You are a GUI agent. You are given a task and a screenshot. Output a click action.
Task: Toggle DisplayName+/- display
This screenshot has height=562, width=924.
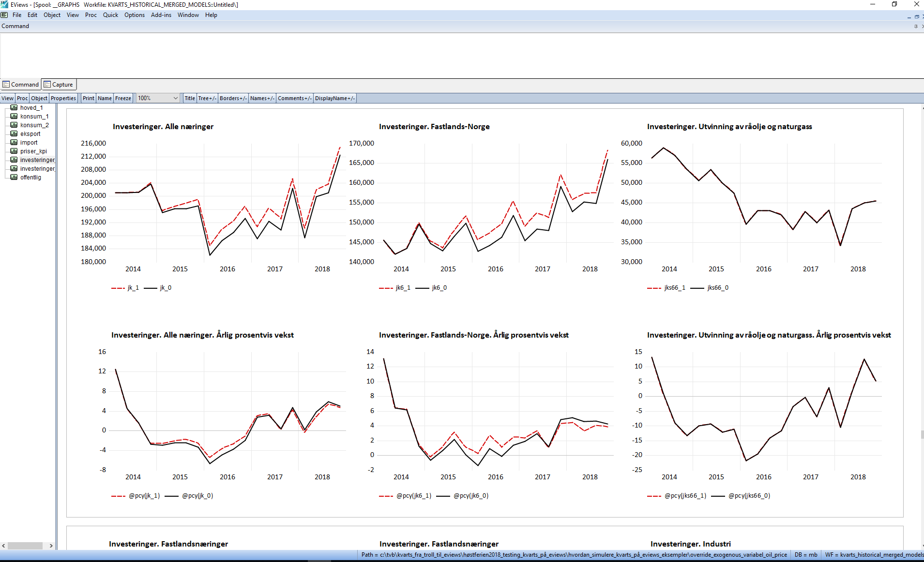335,98
